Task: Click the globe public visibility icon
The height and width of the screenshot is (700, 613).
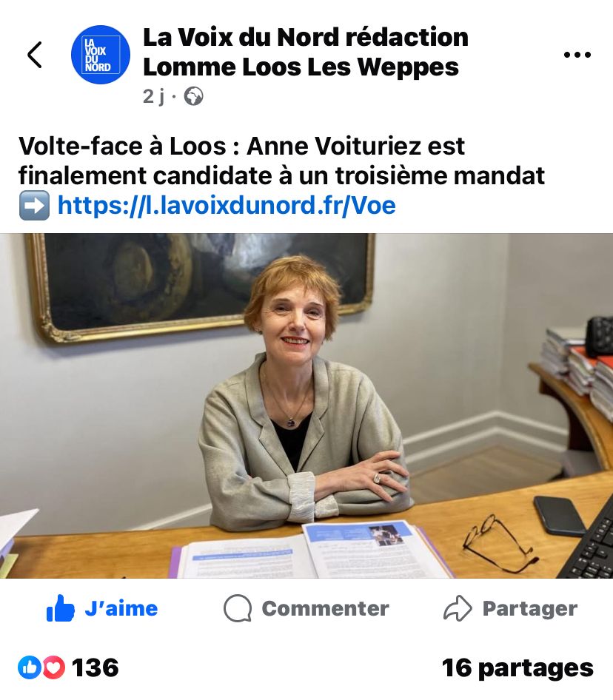Action: [193, 96]
